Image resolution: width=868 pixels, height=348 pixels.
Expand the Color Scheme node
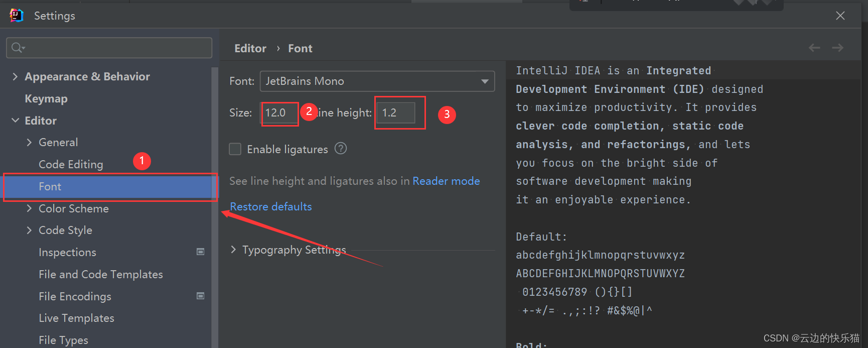(29, 208)
